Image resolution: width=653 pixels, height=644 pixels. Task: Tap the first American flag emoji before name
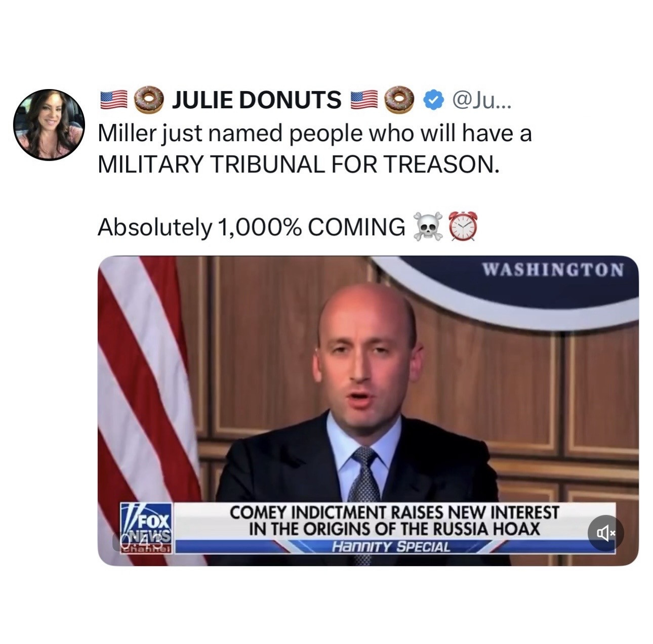point(113,100)
